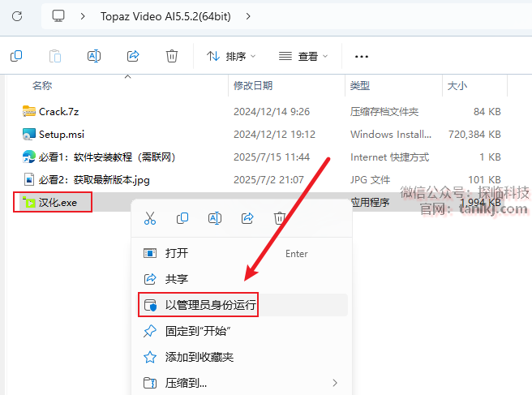The height and width of the screenshot is (395, 532).
Task: Click the JPG 文件 type cell
Action: click(x=370, y=180)
